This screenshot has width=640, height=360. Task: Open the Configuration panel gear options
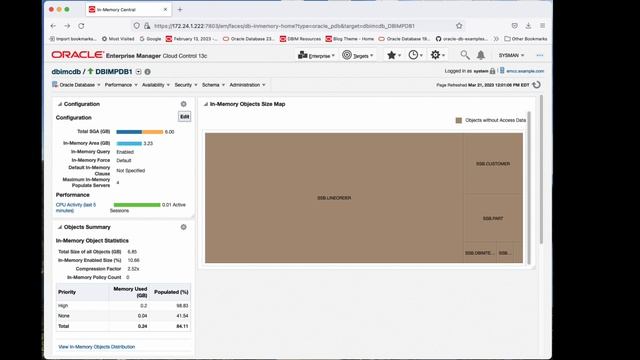[184, 104]
